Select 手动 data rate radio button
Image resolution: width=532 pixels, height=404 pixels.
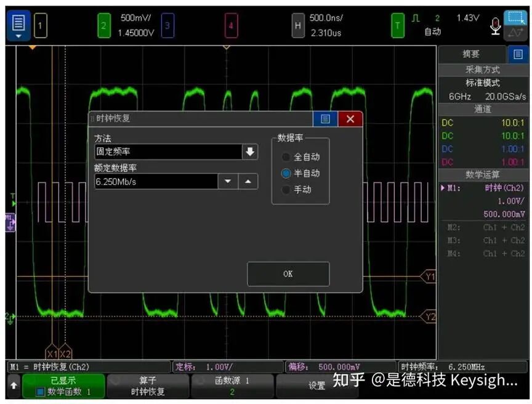(286, 190)
